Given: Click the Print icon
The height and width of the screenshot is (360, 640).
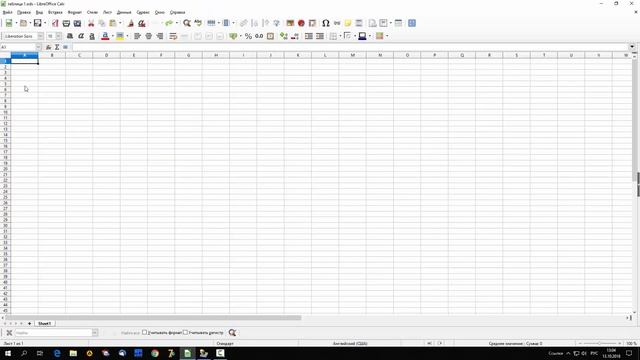Looking at the screenshot, I should [x=66, y=23].
